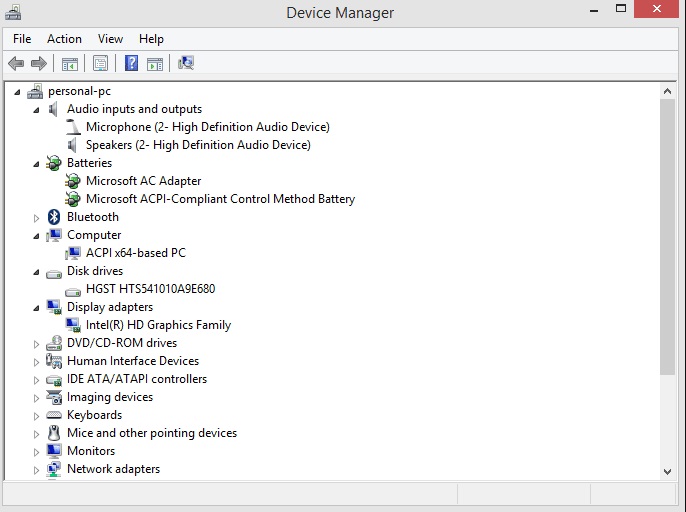Screen dimensions: 686x512
Task: Open the View menu
Action: point(110,39)
